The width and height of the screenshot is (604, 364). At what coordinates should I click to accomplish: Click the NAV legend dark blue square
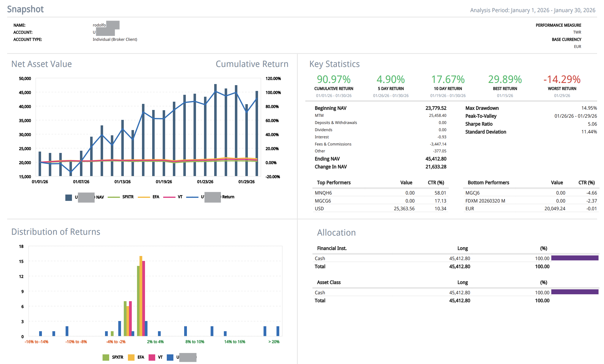click(69, 197)
